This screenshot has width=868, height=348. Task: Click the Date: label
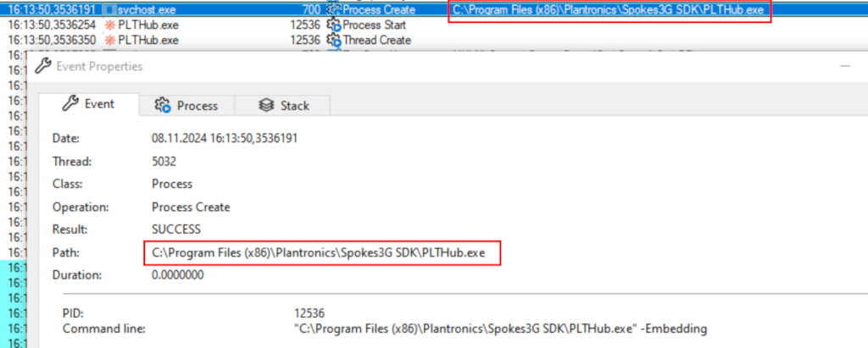pos(66,138)
